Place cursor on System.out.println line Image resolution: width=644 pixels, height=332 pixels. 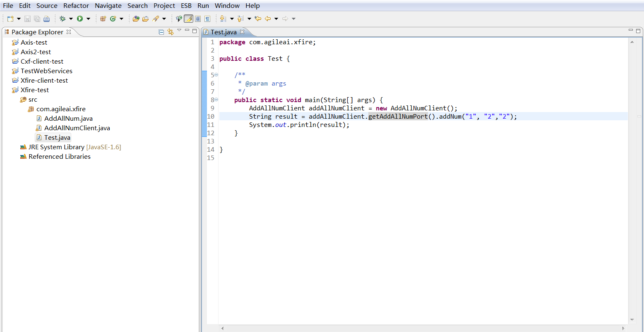tap(299, 124)
